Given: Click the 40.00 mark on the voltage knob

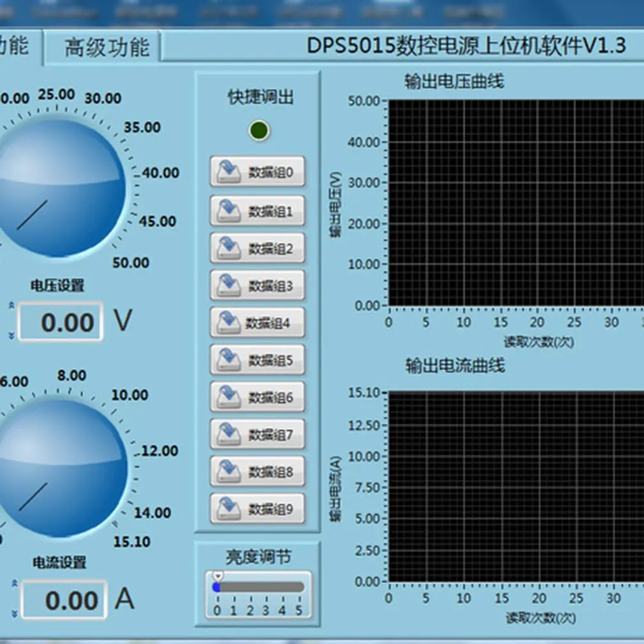Looking at the screenshot, I should [161, 173].
